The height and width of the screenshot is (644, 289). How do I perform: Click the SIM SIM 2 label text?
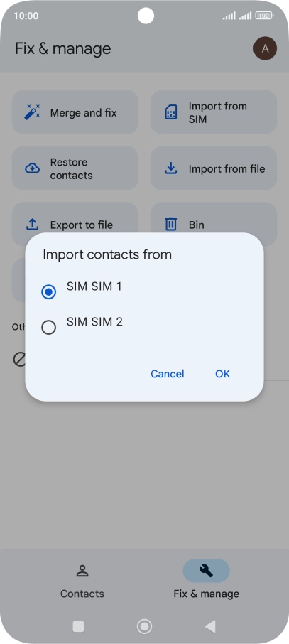click(x=95, y=321)
